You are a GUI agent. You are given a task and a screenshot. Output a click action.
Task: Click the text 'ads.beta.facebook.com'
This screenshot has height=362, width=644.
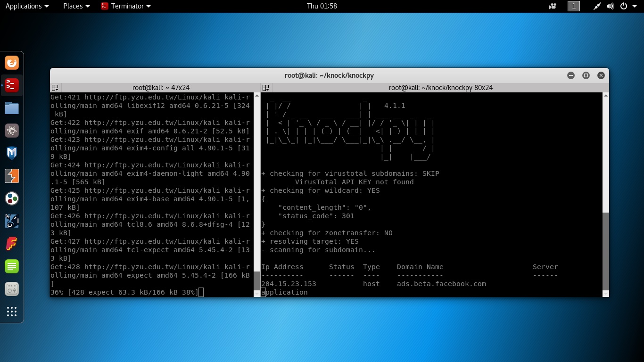pos(441,284)
